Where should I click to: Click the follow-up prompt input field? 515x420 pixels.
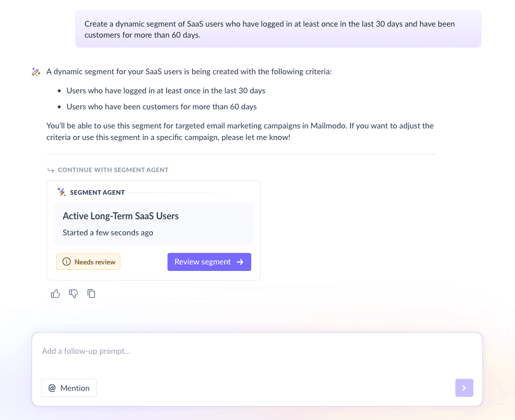[201, 351]
